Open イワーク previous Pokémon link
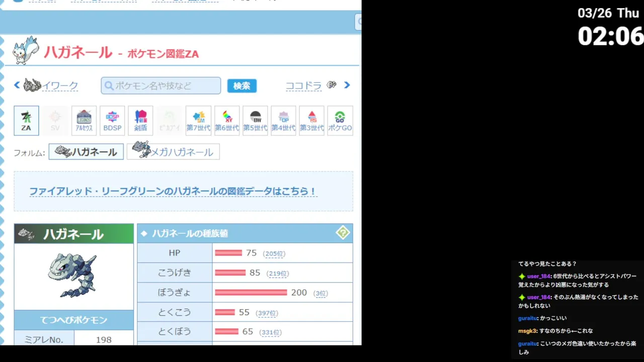The height and width of the screenshot is (362, 644). coord(60,86)
